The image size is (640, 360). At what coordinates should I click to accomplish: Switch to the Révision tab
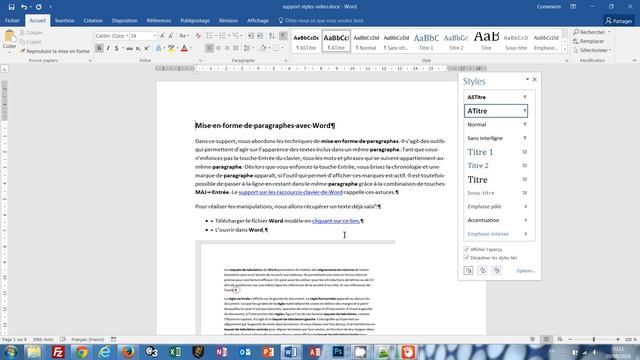click(x=228, y=20)
